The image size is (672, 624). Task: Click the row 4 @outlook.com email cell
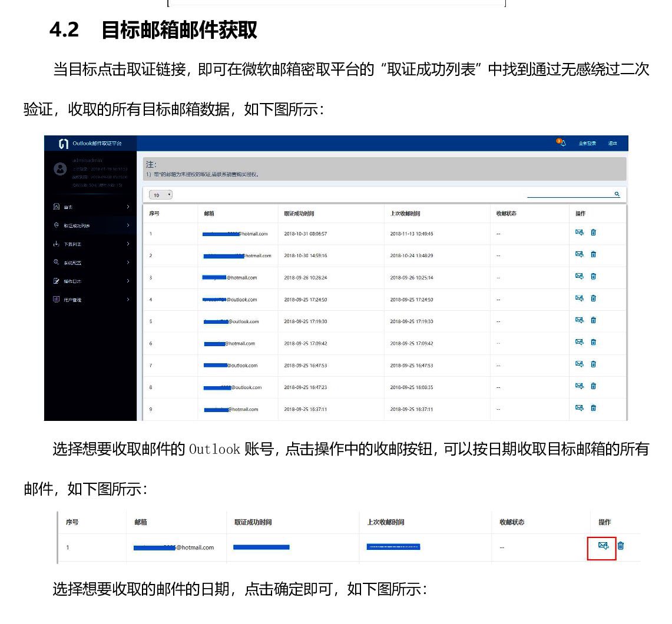[x=230, y=300]
